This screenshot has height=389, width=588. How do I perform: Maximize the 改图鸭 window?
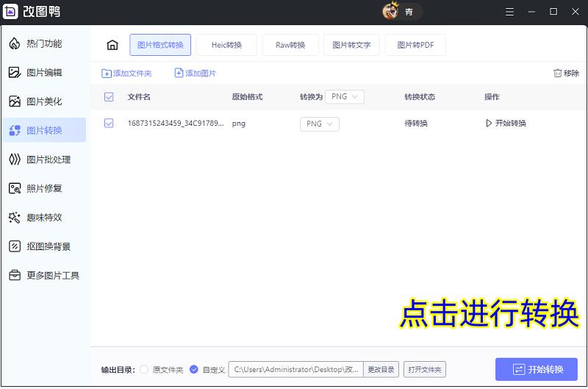pyautogui.click(x=553, y=12)
